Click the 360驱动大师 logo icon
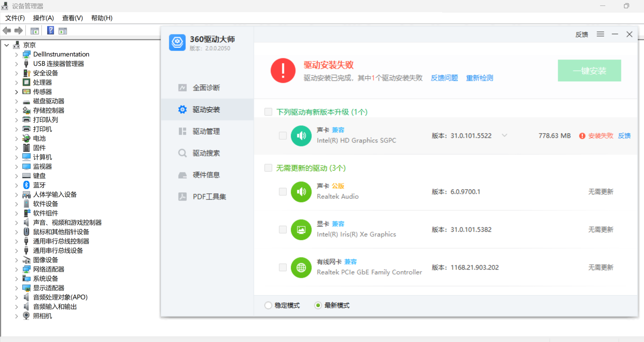The image size is (644, 342). click(177, 43)
